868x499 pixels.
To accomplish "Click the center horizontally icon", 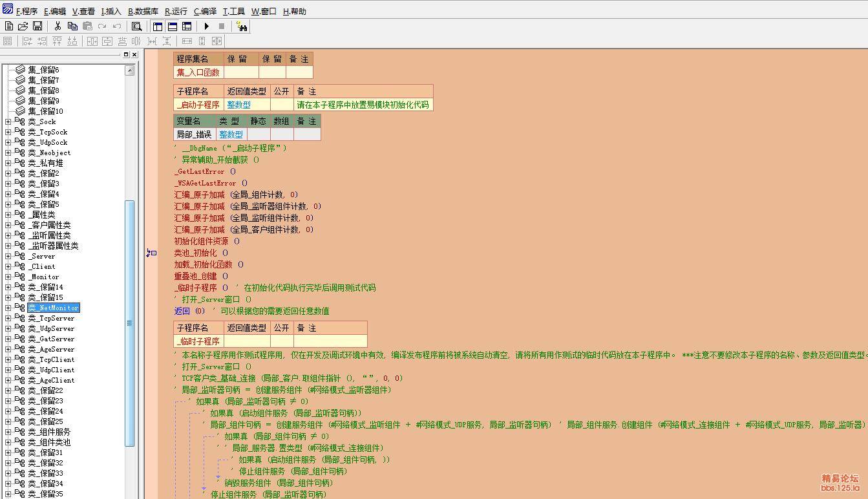I will (92, 41).
